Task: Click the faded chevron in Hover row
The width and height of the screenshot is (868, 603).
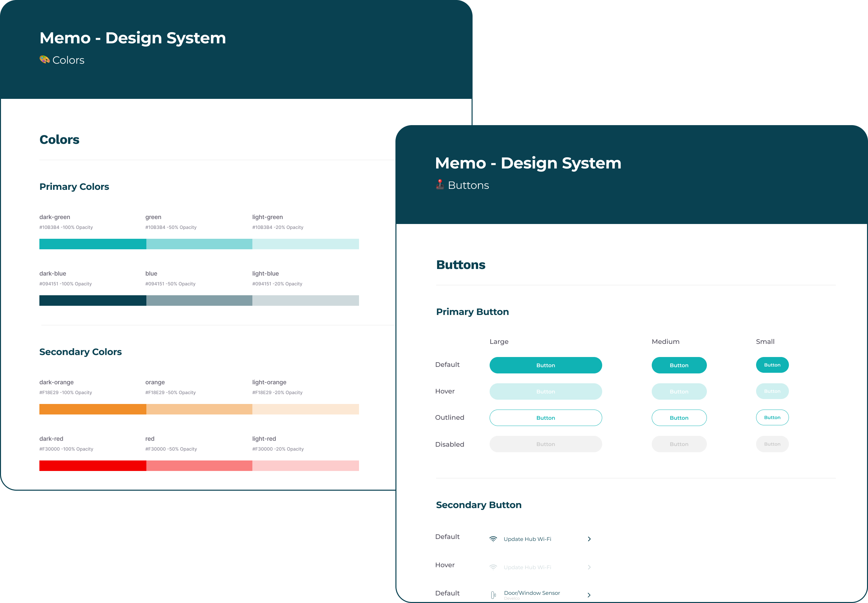Action: click(x=589, y=567)
